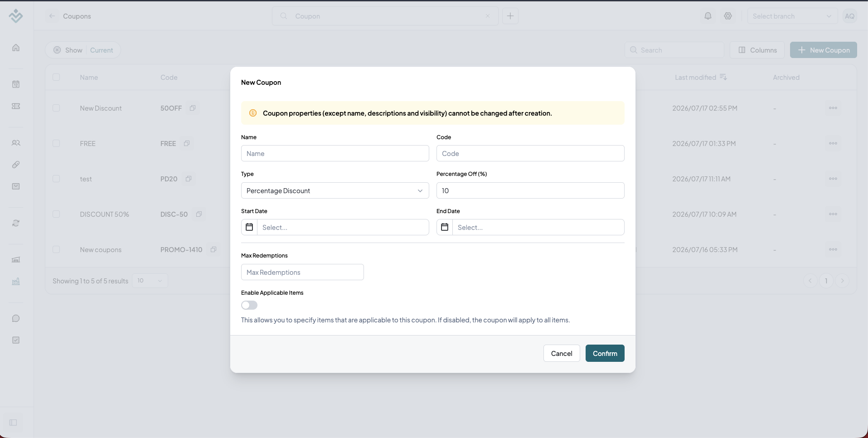
Task: Open the New coupons row options menu
Action: (x=833, y=249)
